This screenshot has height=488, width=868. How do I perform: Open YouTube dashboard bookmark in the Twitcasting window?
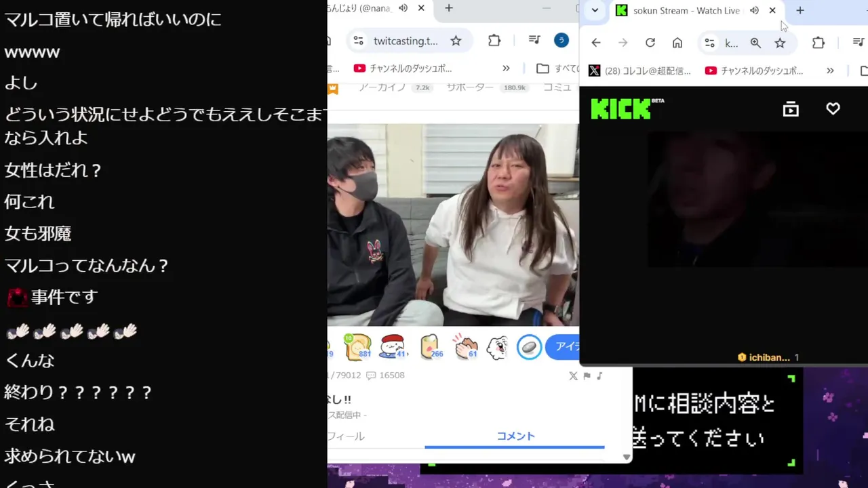pyautogui.click(x=403, y=68)
